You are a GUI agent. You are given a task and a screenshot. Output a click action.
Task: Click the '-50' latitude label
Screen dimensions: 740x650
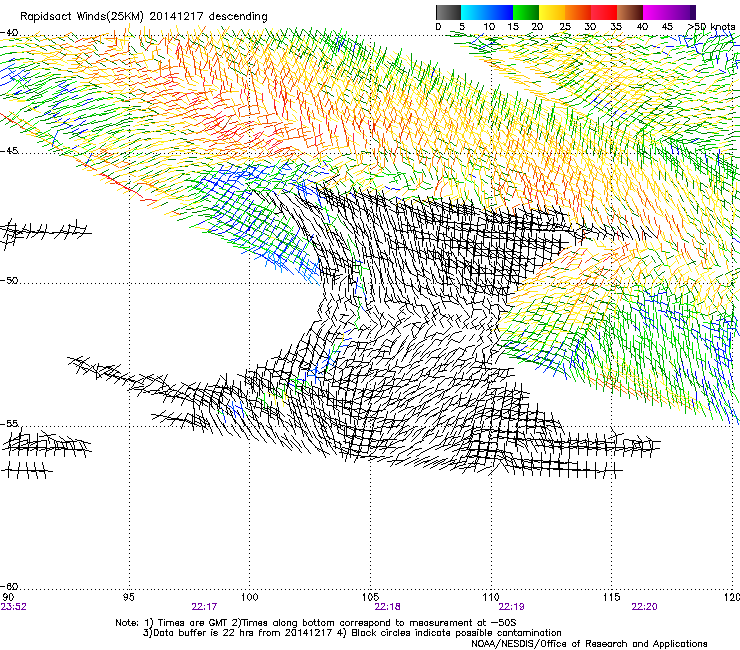pos(9,280)
